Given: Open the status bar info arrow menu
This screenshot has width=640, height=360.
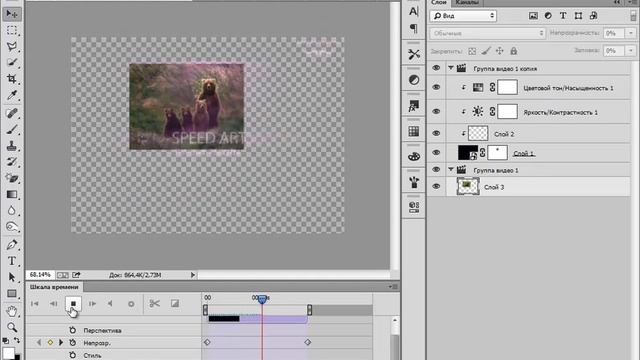Looking at the screenshot, I should (x=193, y=275).
